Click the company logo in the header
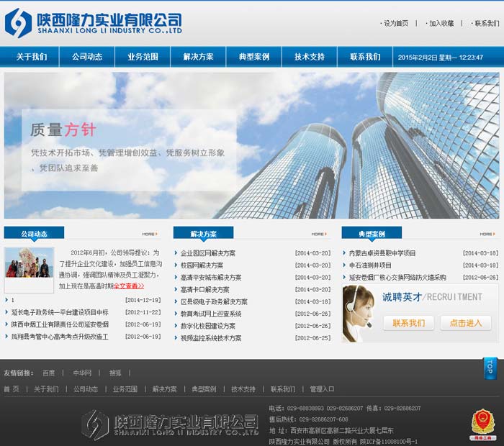This screenshot has height=446, width=504. [x=93, y=22]
